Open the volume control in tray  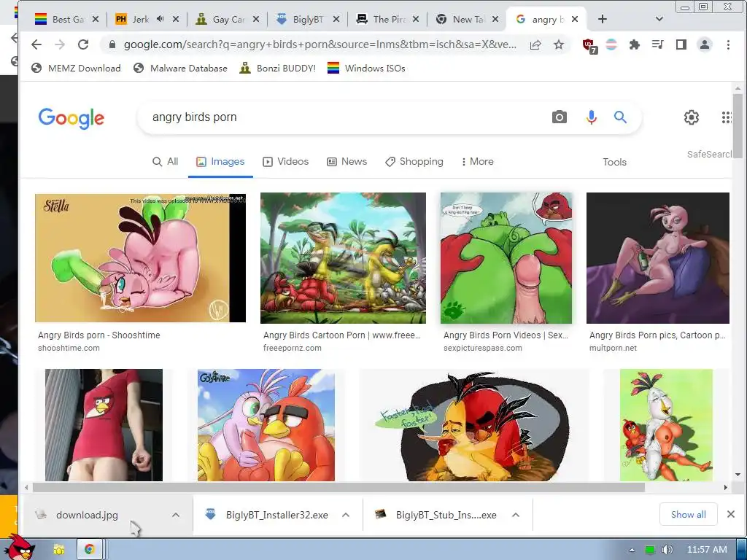tap(667, 550)
